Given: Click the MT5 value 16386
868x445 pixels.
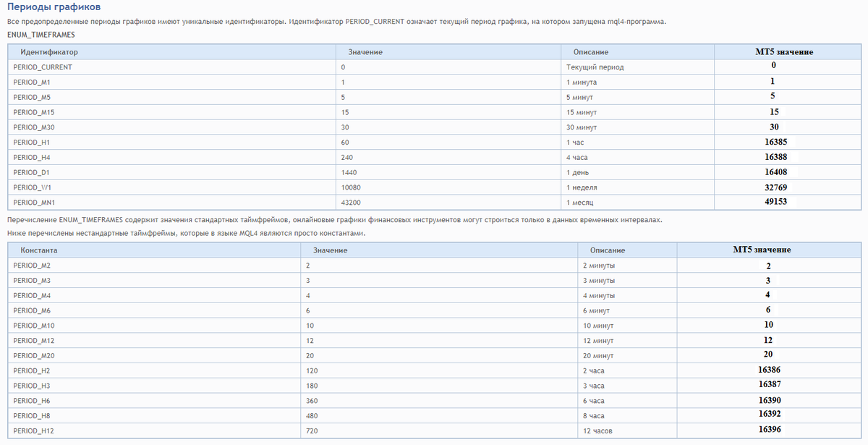Looking at the screenshot, I should (x=769, y=370).
